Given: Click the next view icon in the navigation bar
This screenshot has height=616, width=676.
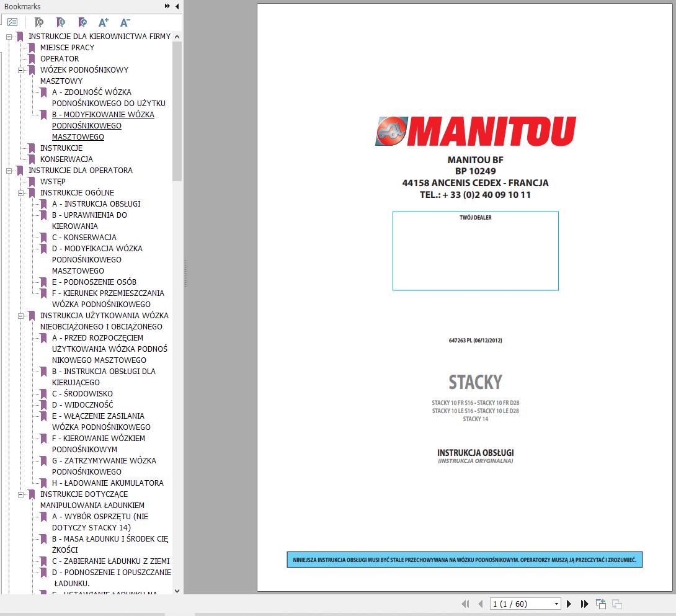Looking at the screenshot, I should pyautogui.click(x=617, y=604).
